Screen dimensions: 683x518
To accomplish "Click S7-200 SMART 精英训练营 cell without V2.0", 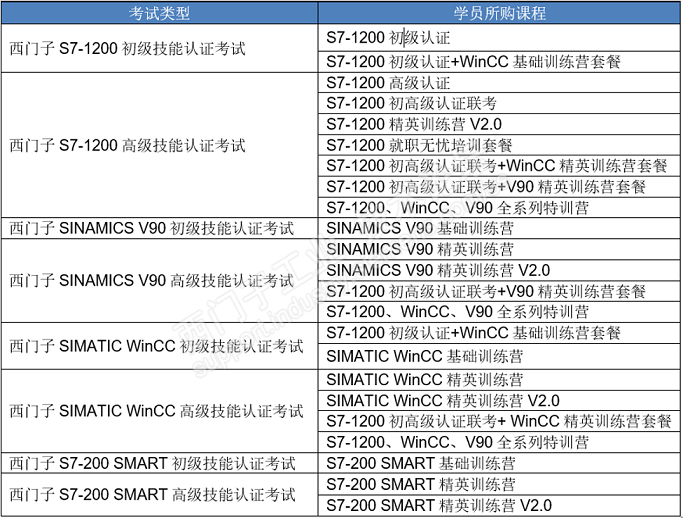I will [499, 484].
